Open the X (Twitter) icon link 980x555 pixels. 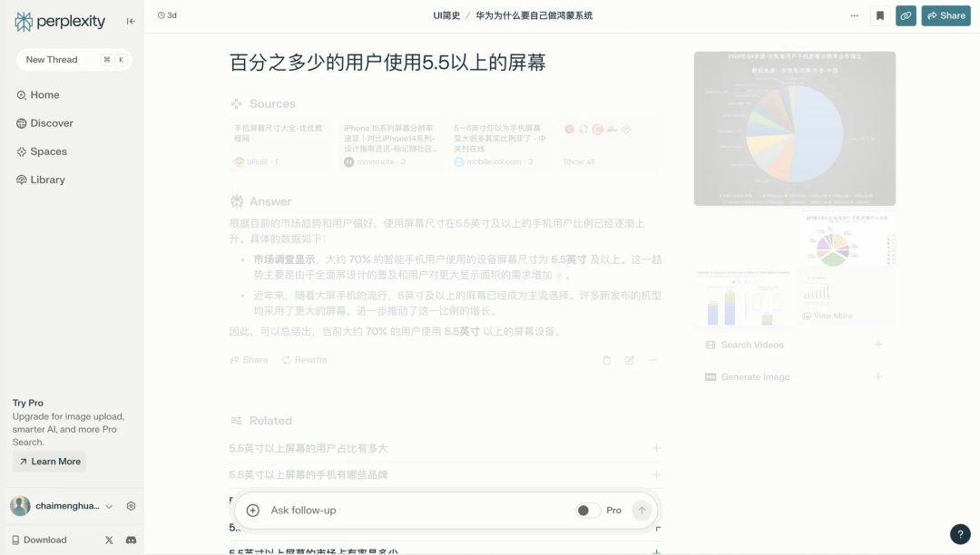[x=109, y=540]
